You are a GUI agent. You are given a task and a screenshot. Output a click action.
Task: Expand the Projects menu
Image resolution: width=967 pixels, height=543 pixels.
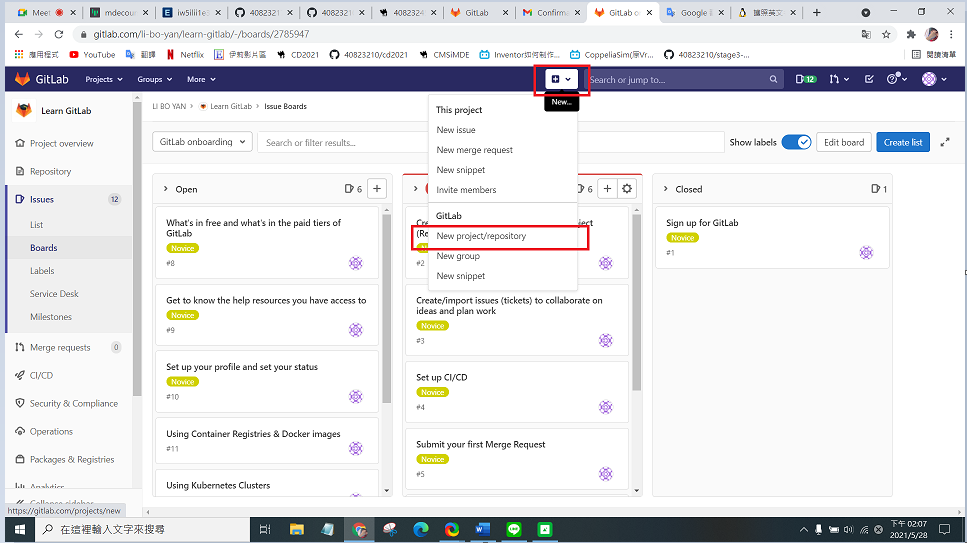coord(104,80)
